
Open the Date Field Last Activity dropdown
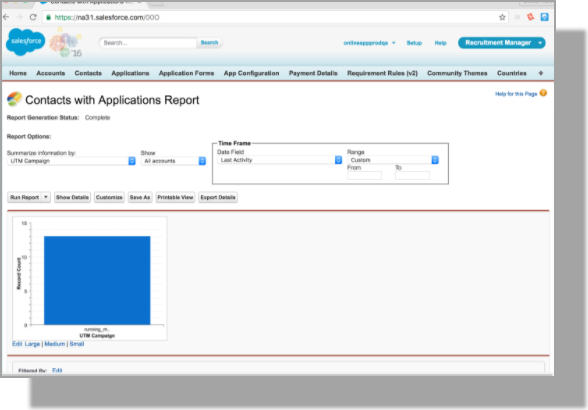pos(279,160)
